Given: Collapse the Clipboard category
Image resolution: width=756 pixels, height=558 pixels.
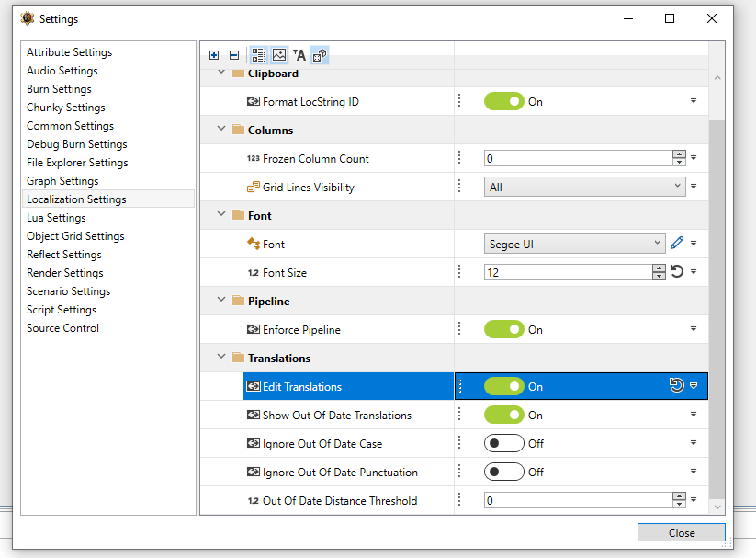Looking at the screenshot, I should pyautogui.click(x=221, y=73).
